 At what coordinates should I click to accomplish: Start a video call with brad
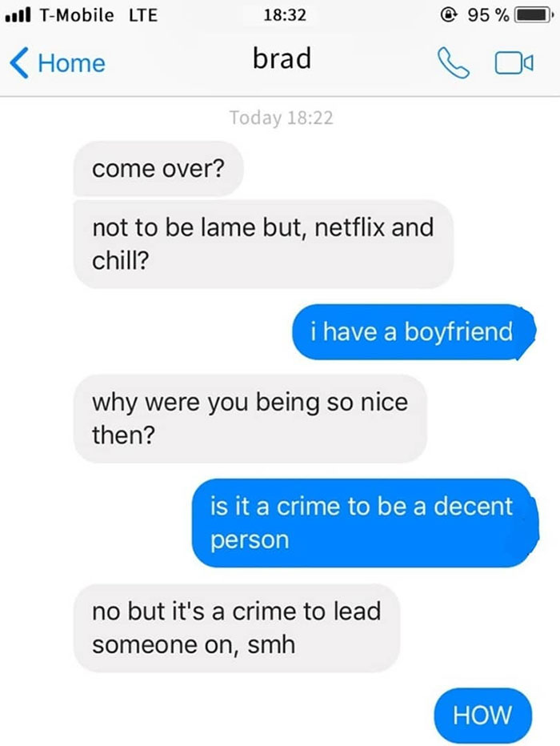pos(514,62)
